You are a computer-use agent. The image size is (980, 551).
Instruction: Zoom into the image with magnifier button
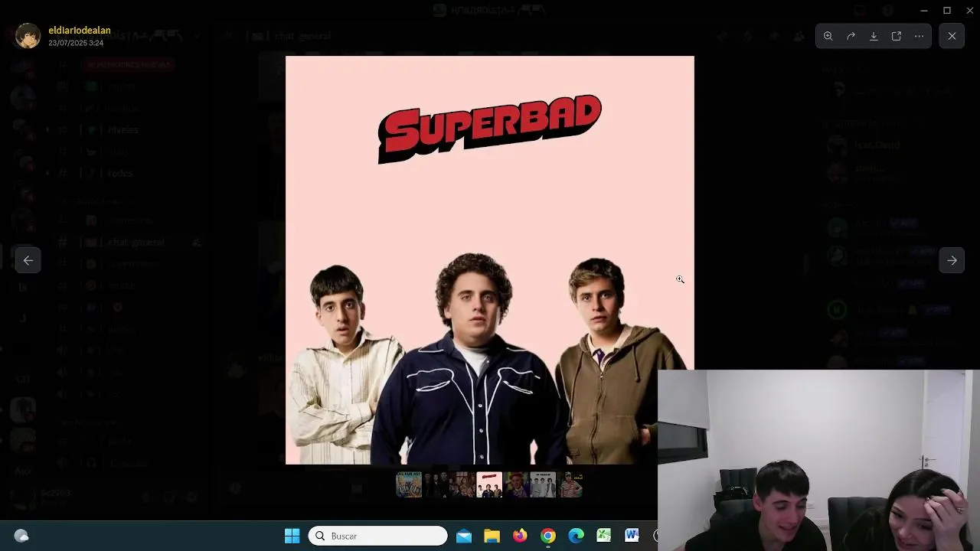[x=828, y=36]
